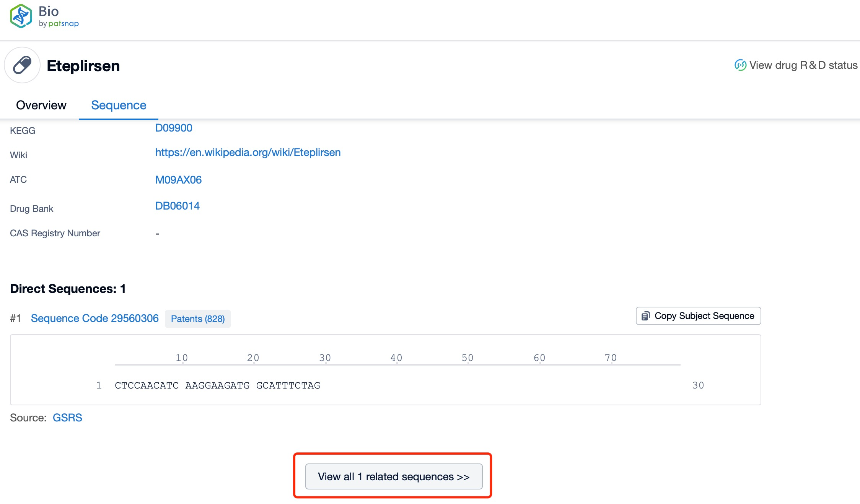This screenshot has width=860, height=504.
Task: Click the Patents (828) badge
Action: click(198, 319)
